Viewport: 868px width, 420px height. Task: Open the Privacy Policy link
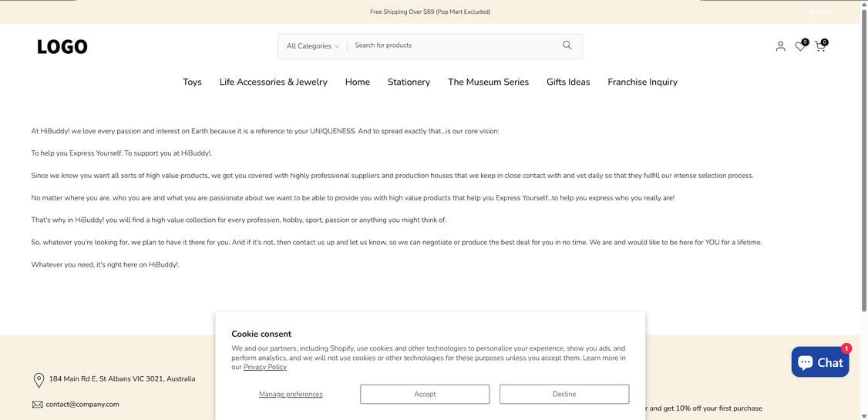[x=265, y=367]
